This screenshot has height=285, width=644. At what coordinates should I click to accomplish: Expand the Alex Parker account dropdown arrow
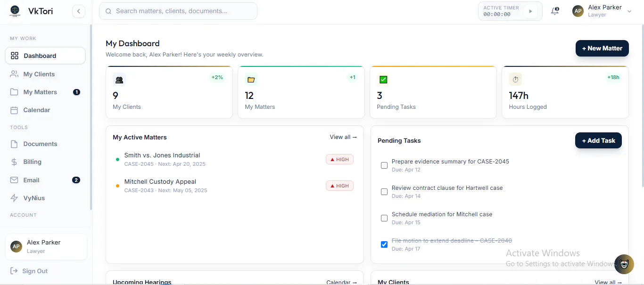(629, 11)
